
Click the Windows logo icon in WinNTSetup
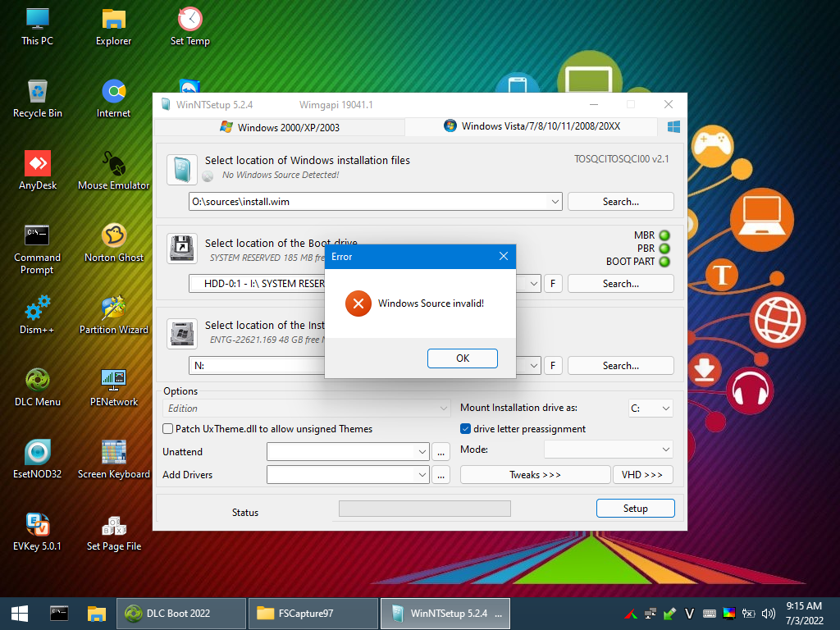673,127
